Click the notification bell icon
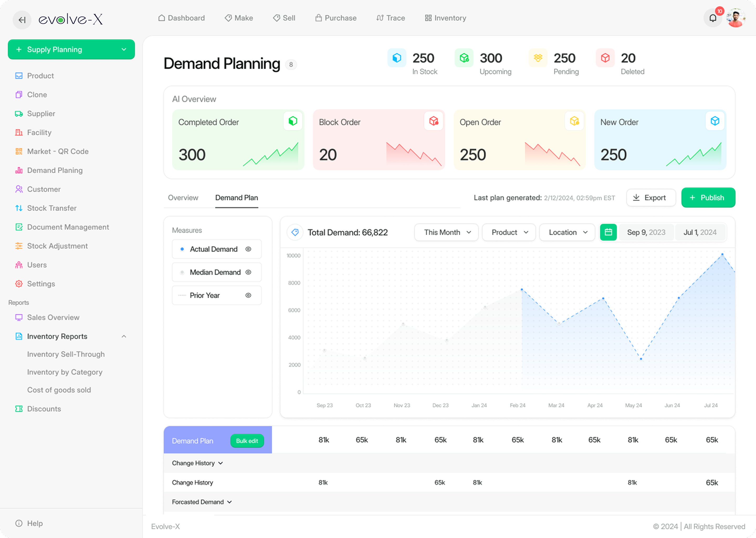 (713, 18)
